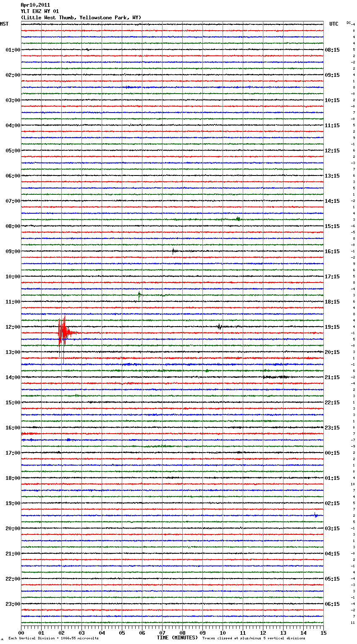Select the 01:00 MST time label

point(13,50)
